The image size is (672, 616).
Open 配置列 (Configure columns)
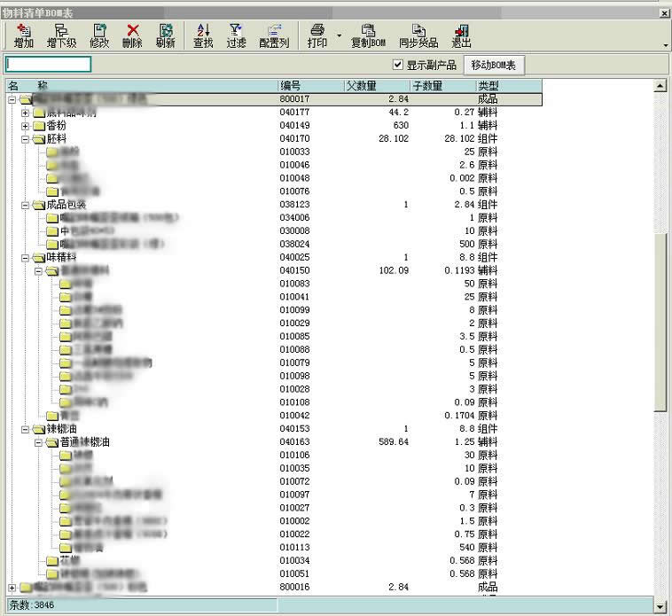click(x=274, y=35)
